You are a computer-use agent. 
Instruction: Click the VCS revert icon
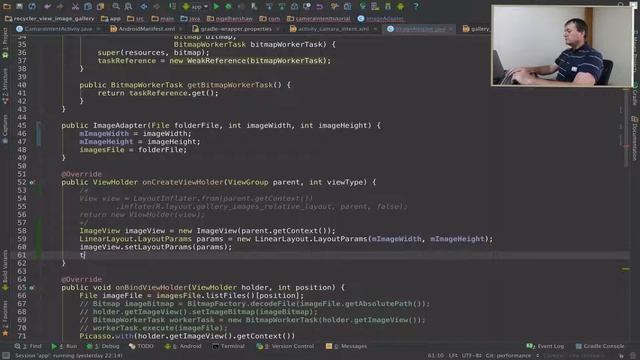tap(320, 6)
